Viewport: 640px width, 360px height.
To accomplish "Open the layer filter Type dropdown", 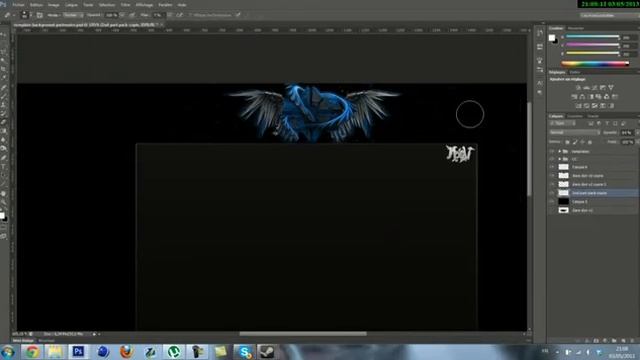I will 562,123.
